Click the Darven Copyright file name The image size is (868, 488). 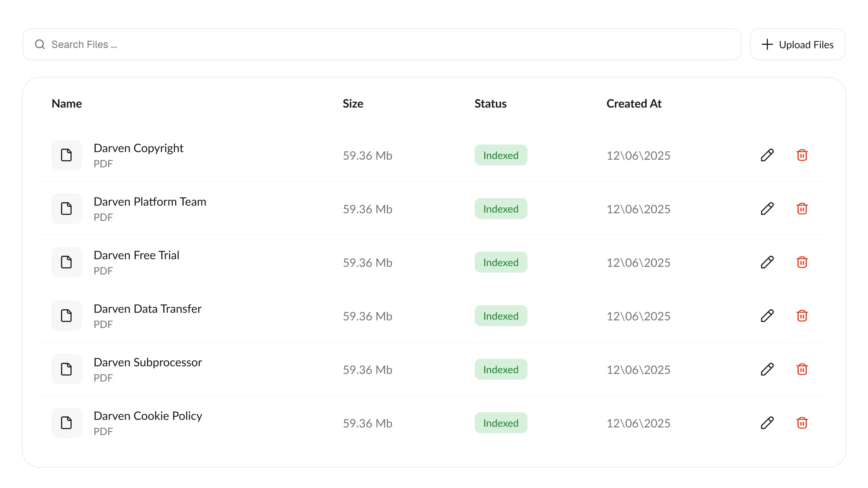pyautogui.click(x=138, y=148)
